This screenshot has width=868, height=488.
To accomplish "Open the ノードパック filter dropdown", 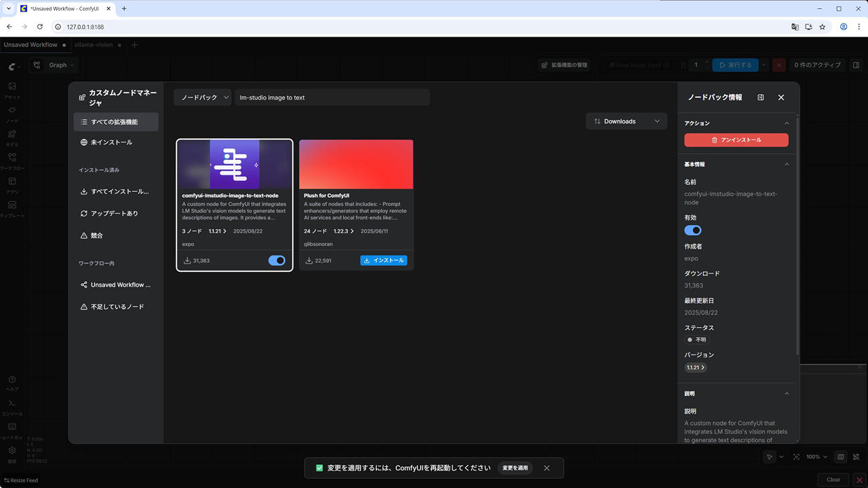I will (202, 98).
